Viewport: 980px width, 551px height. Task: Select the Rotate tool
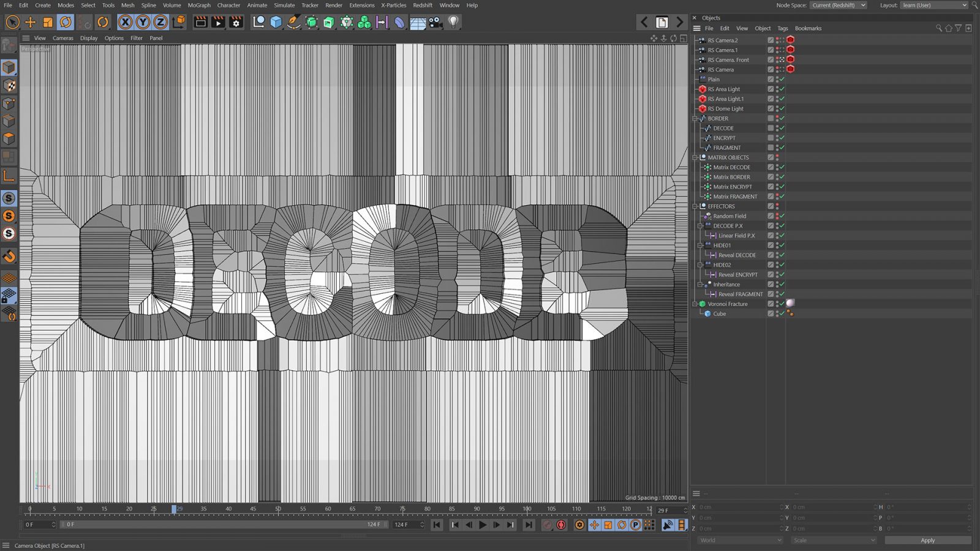point(66,22)
